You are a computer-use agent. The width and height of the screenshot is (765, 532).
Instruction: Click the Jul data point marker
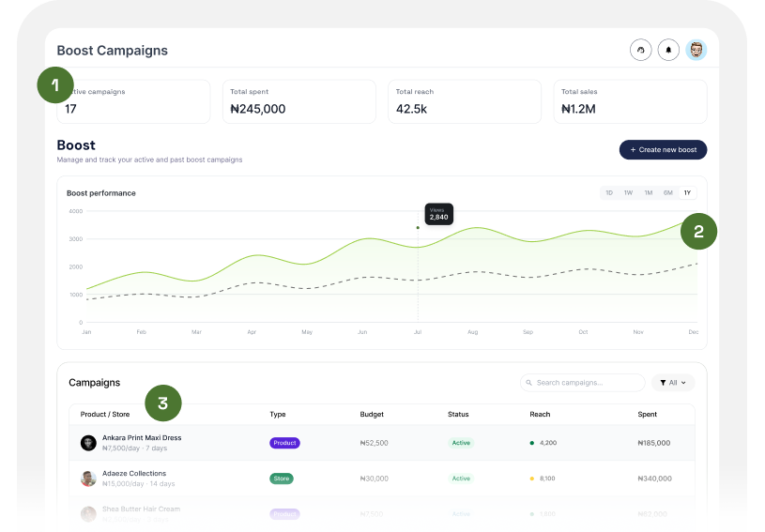(x=418, y=228)
